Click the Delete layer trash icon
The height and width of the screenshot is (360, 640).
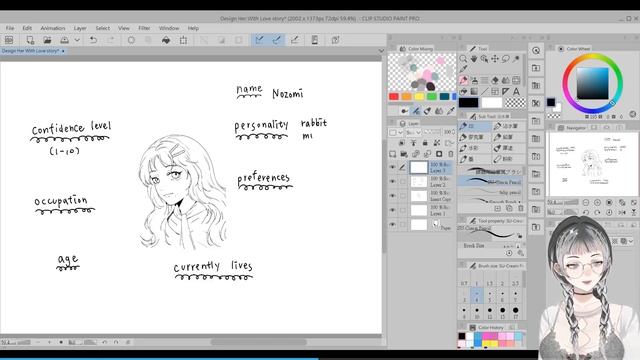point(451,154)
